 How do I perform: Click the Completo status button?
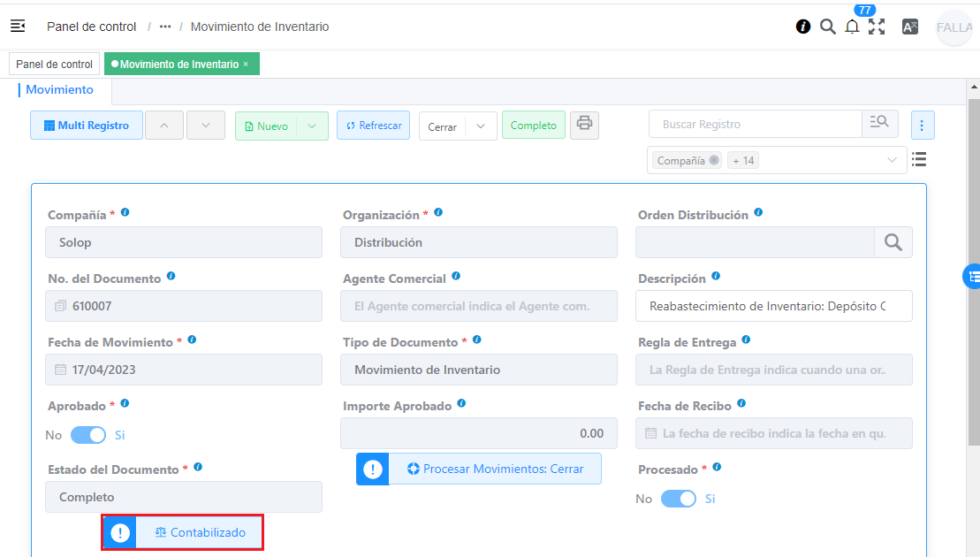point(534,125)
